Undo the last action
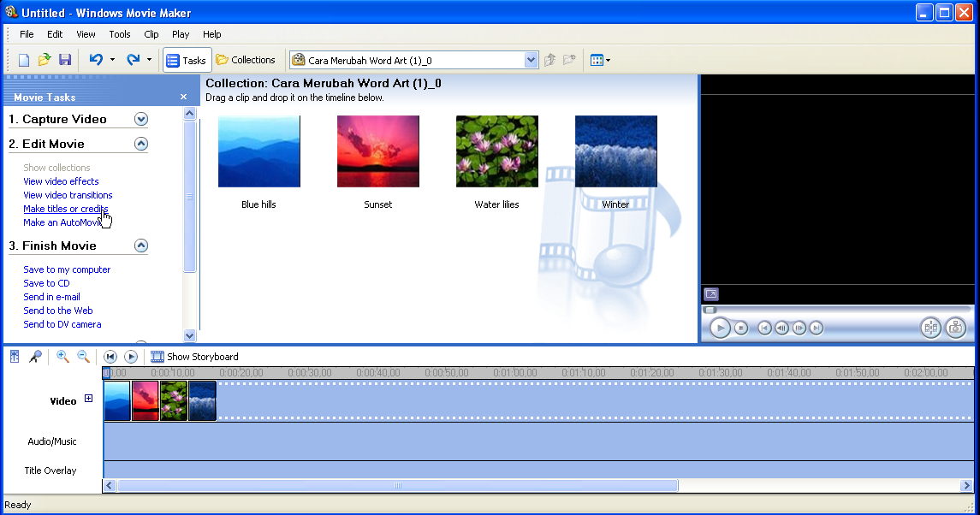Screen dimensions: 980x515 96,60
